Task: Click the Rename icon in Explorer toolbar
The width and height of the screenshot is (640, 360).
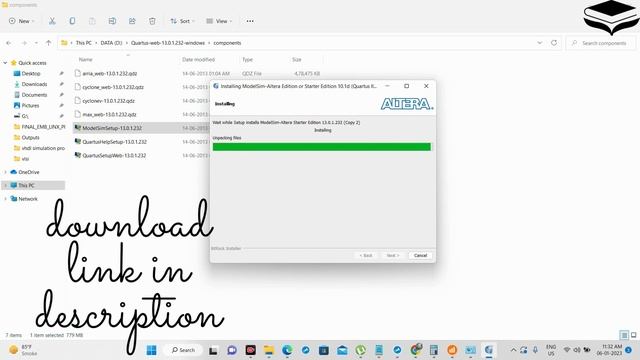Action: pos(112,21)
